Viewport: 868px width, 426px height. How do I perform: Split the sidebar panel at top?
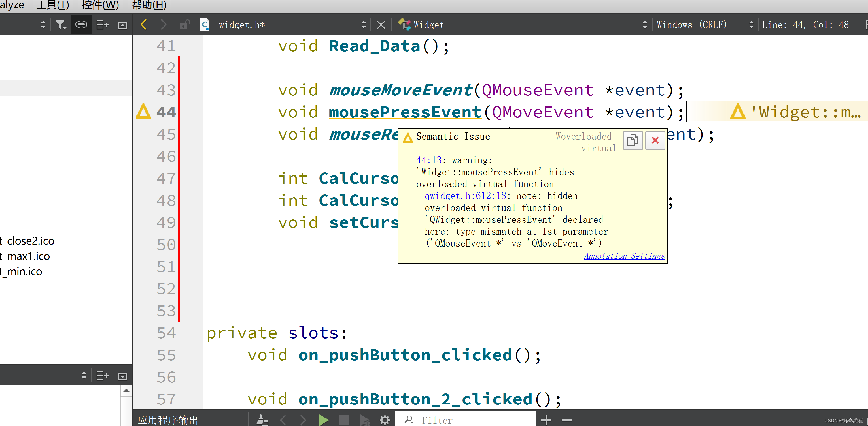tap(102, 25)
